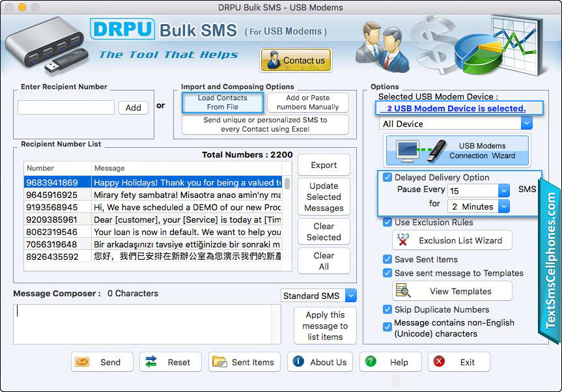Click the DRPU logo
This screenshot has width=562, height=392.
pos(122,29)
